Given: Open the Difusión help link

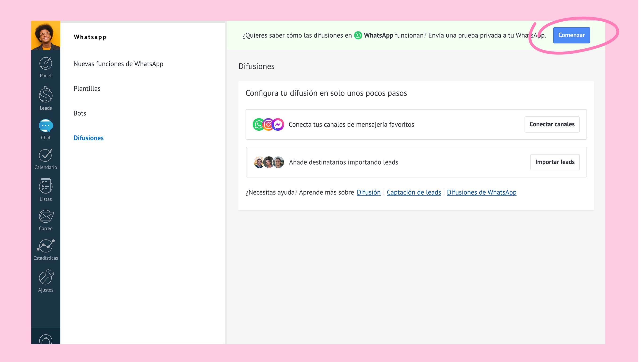Looking at the screenshot, I should coord(368,192).
